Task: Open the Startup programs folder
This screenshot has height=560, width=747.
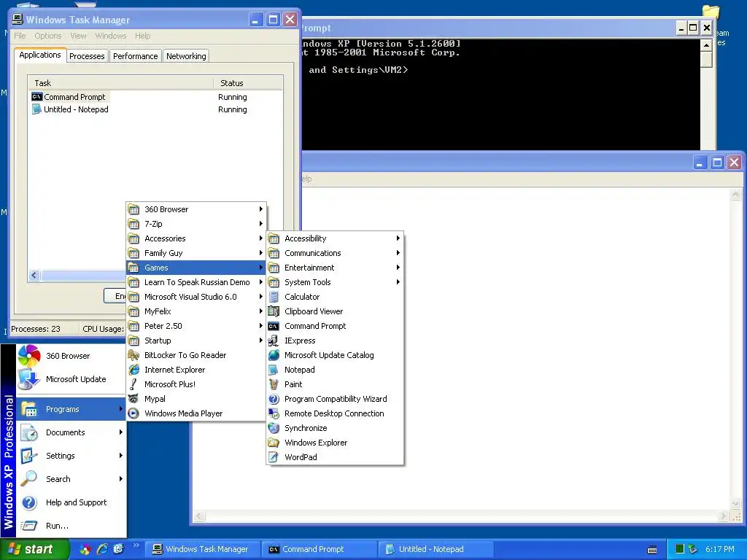Action: [196, 341]
